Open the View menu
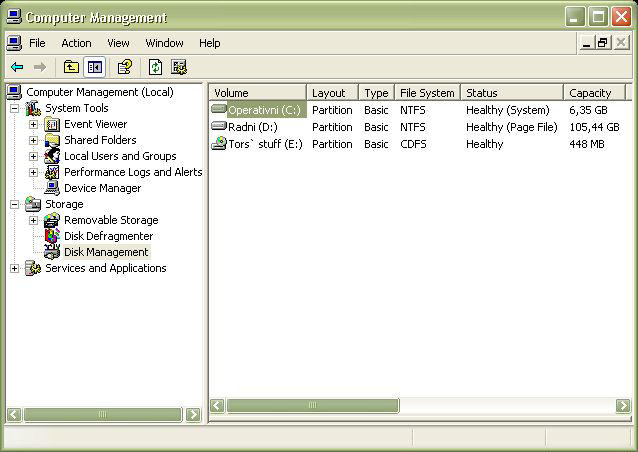 pyautogui.click(x=118, y=43)
